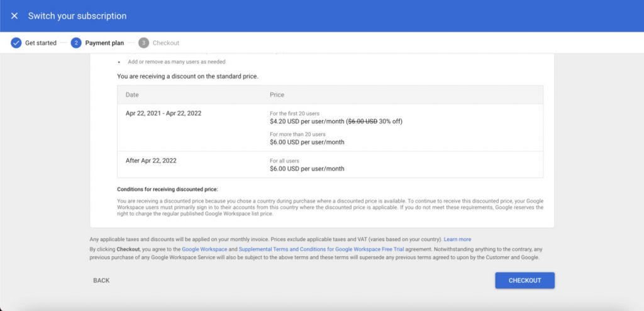This screenshot has height=311, width=644.
Task: Select the Checkout step label
Action: (x=166, y=43)
